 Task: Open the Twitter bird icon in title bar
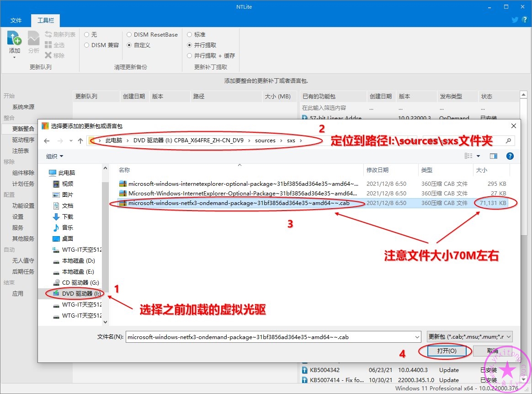(x=515, y=20)
